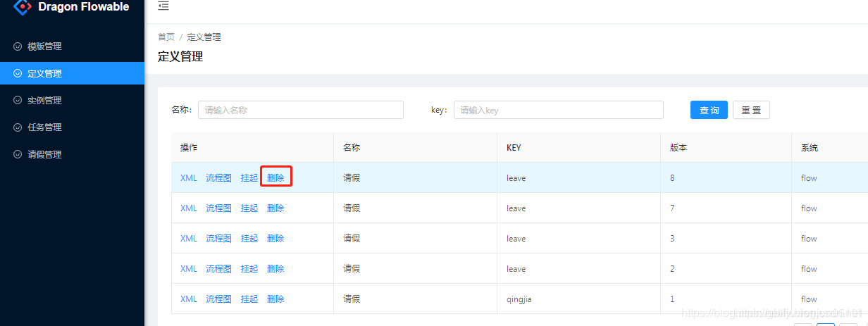Click the 系统 column header
Screen dimensions: 868x326
(829, 148)
